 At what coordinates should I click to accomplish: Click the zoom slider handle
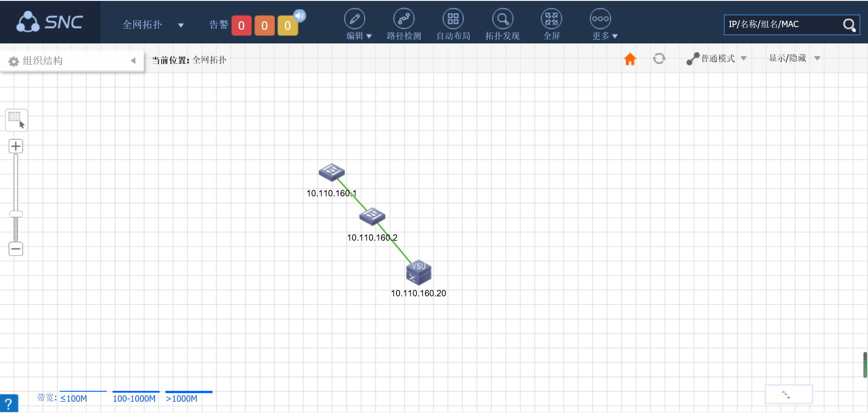point(16,214)
